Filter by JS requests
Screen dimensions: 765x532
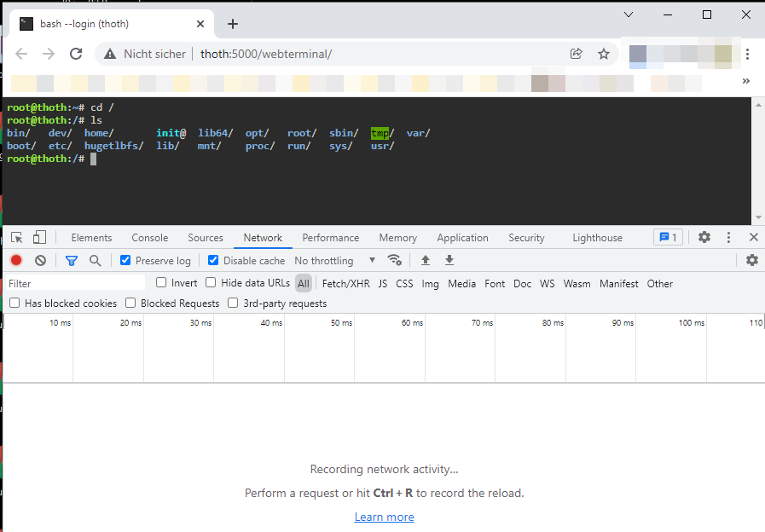point(382,283)
